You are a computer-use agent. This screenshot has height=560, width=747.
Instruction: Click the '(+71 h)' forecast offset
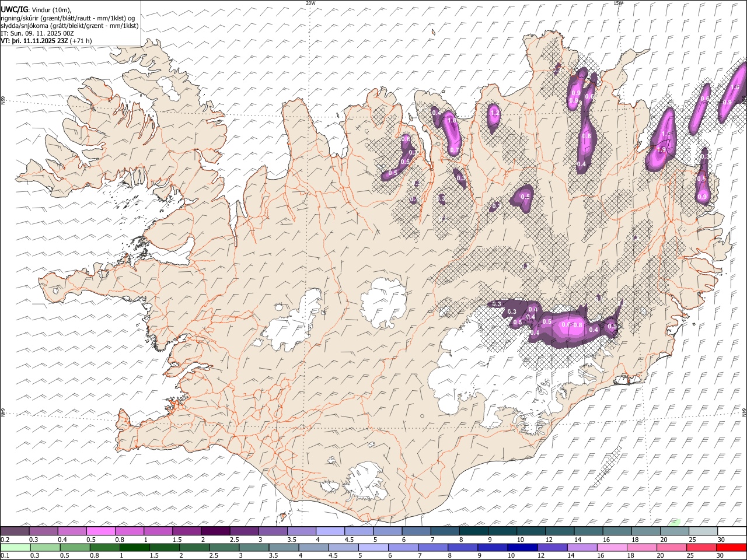click(81, 41)
